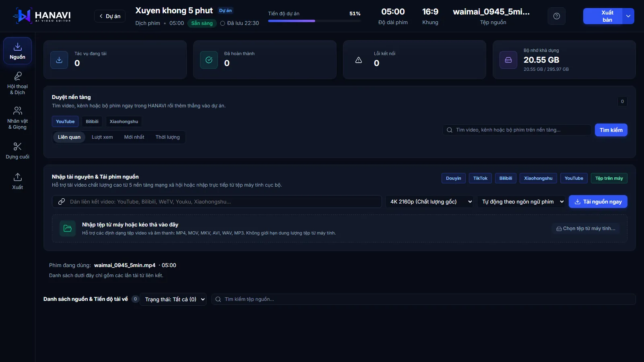Select the Liên quan sort option

click(x=69, y=137)
